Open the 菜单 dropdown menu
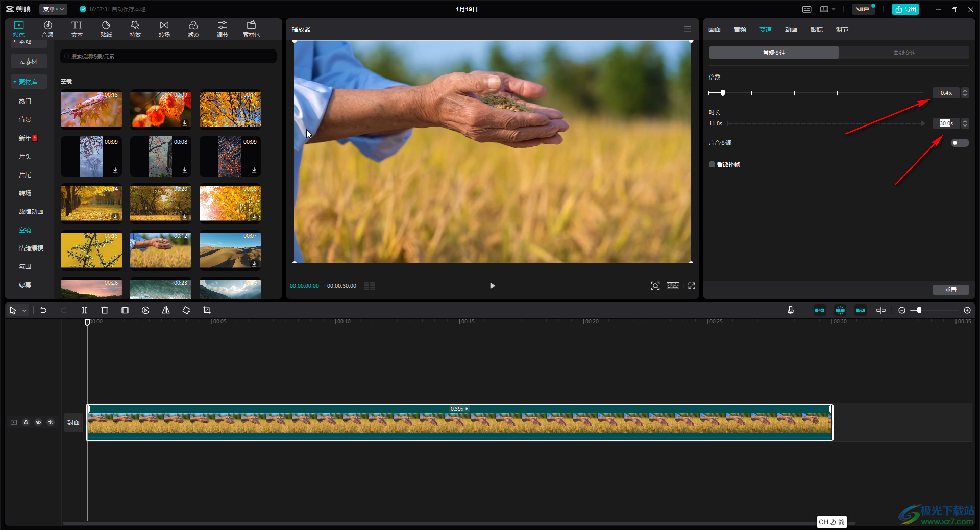 53,9
